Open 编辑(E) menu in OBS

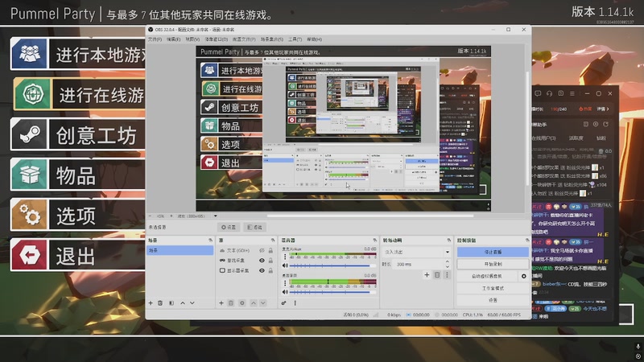point(173,39)
